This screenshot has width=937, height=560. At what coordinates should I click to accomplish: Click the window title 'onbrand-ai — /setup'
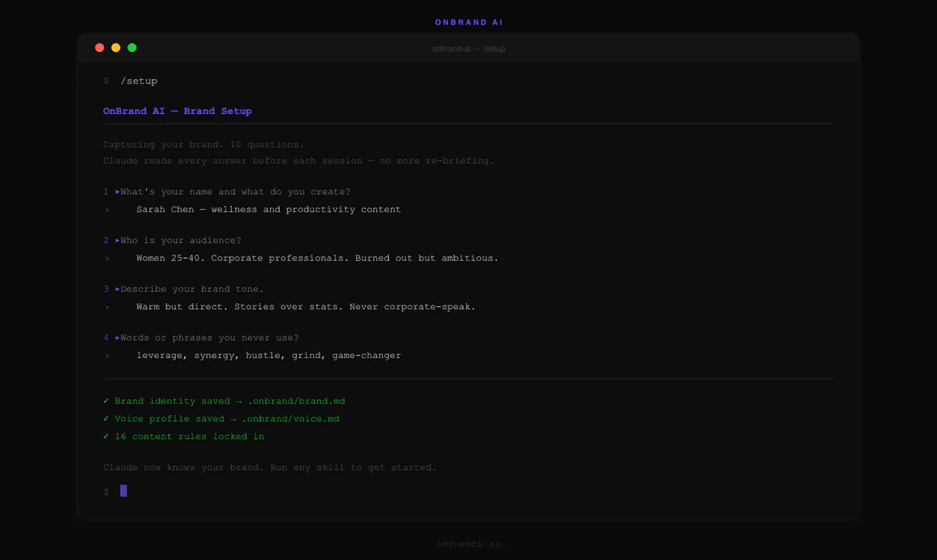pyautogui.click(x=468, y=49)
